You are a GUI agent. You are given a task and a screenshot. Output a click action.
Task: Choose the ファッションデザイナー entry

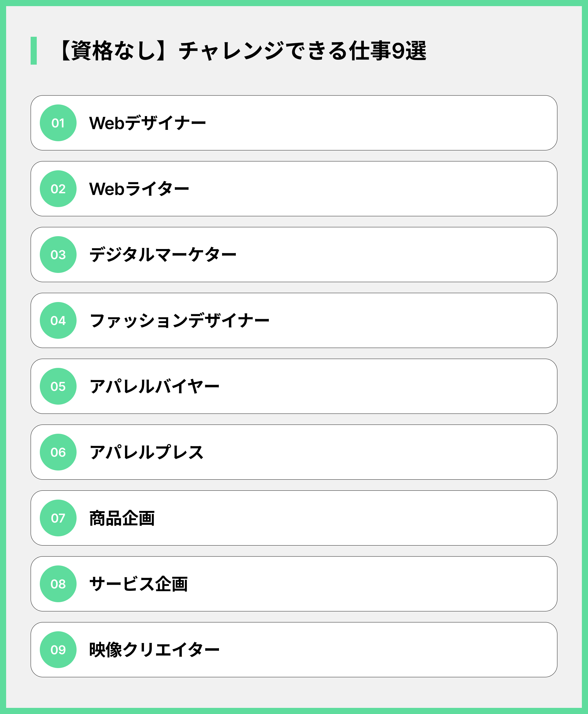coord(179,320)
